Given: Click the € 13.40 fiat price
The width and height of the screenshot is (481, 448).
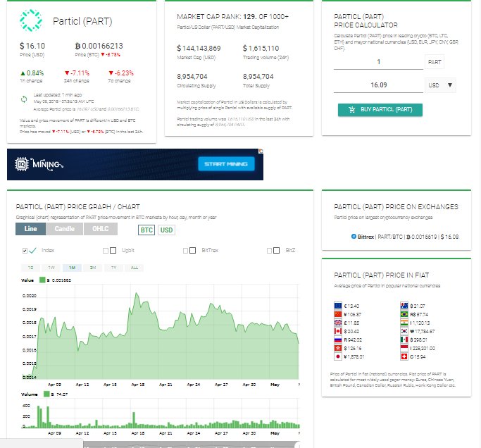Looking at the screenshot, I should click(x=351, y=306).
